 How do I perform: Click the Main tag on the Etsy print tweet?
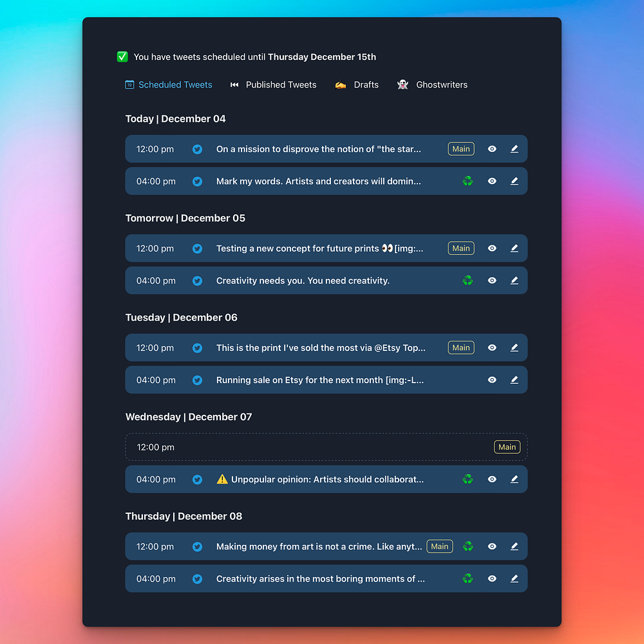[461, 348]
